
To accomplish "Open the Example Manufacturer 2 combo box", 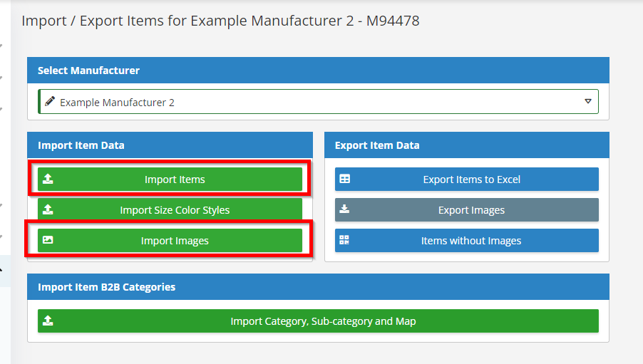I will (318, 102).
